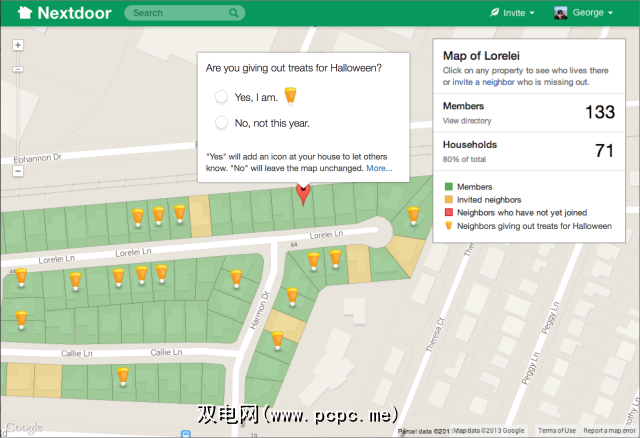Click the members count '133'
This screenshot has height=438, width=640.
point(600,112)
